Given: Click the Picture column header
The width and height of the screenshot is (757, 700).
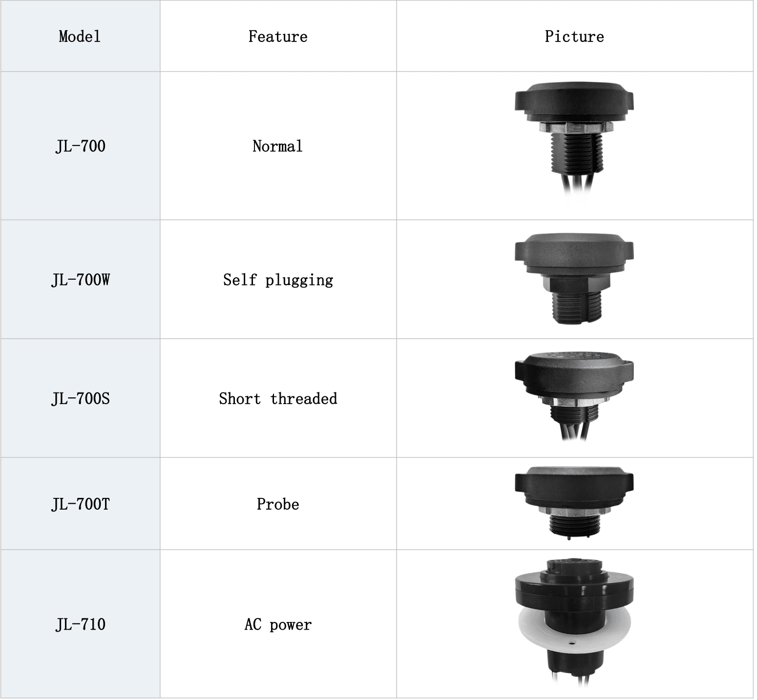Looking at the screenshot, I should coord(574,36).
